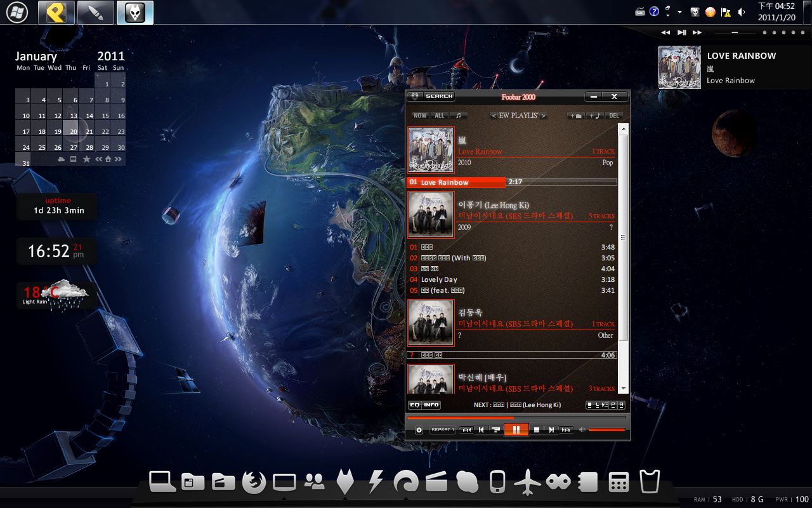
Task: Toggle the REPEAT 1 playback mode
Action: click(x=443, y=430)
